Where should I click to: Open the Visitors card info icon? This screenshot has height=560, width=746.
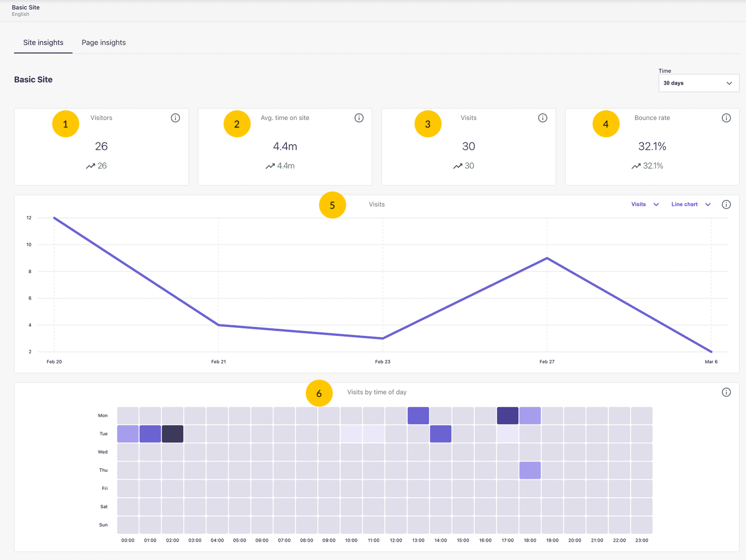point(175,118)
